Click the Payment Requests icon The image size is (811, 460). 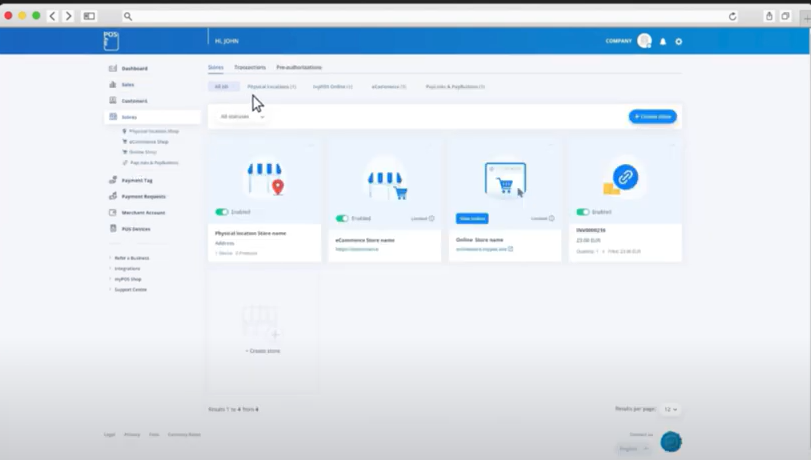tap(113, 196)
